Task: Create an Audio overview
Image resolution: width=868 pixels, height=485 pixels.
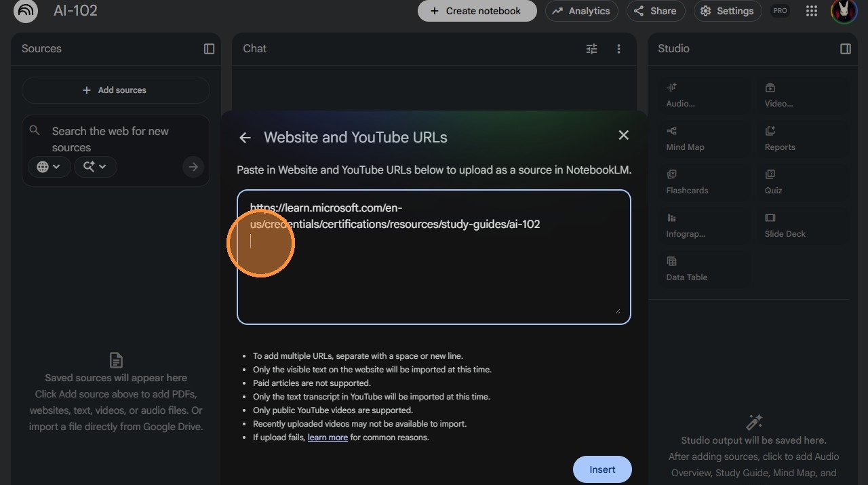Action: pos(705,96)
